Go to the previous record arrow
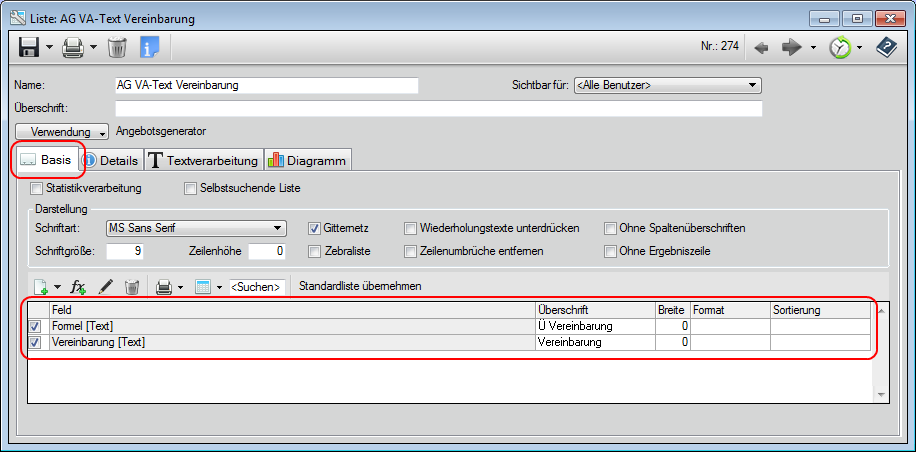This screenshot has width=916, height=452. pyautogui.click(x=761, y=48)
